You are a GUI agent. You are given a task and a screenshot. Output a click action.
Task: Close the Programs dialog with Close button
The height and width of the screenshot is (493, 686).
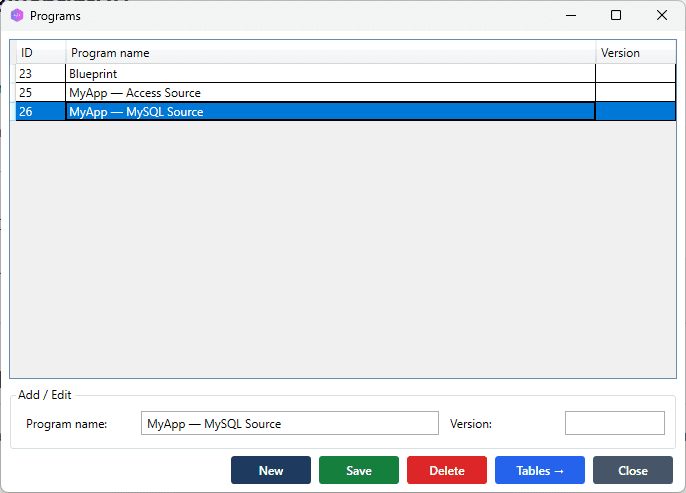pos(633,470)
